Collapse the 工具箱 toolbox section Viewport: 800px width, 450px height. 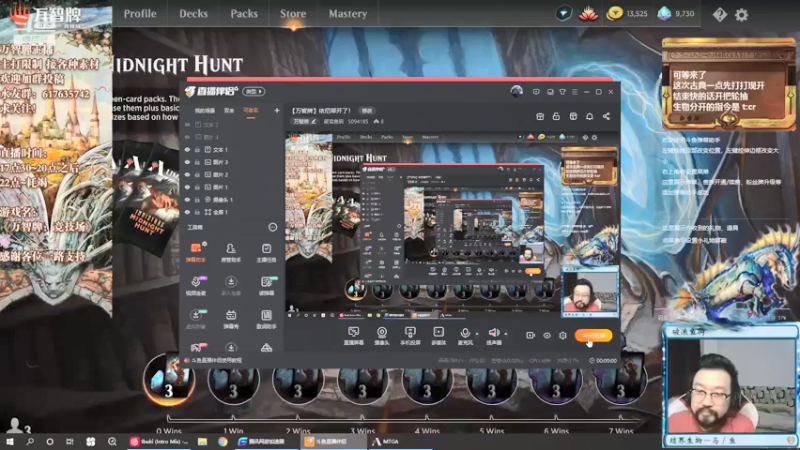click(x=272, y=227)
